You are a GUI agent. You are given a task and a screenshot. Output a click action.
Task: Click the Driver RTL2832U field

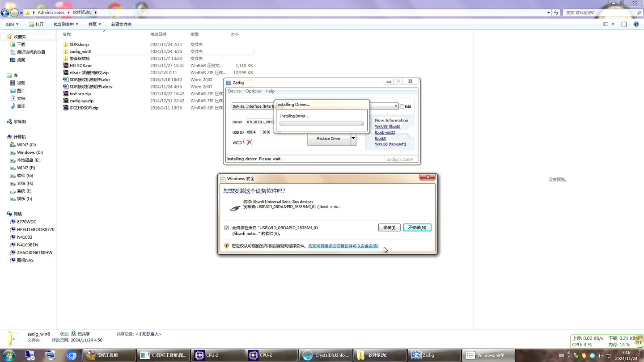(x=260, y=122)
